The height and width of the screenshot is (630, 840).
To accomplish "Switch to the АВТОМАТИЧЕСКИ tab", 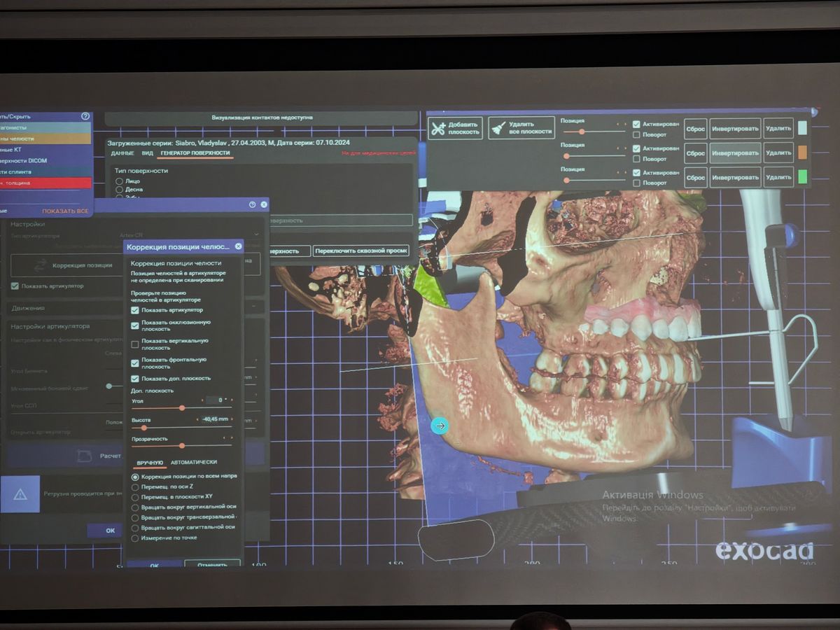I will 194,462.
